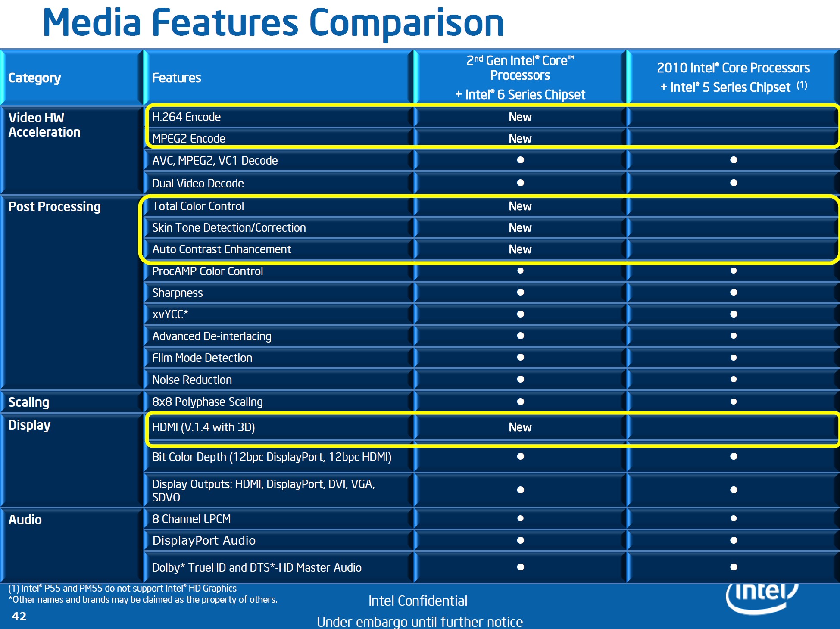The height and width of the screenshot is (629, 840).
Task: Click the Intel logo icon bottom right
Action: coord(783,595)
